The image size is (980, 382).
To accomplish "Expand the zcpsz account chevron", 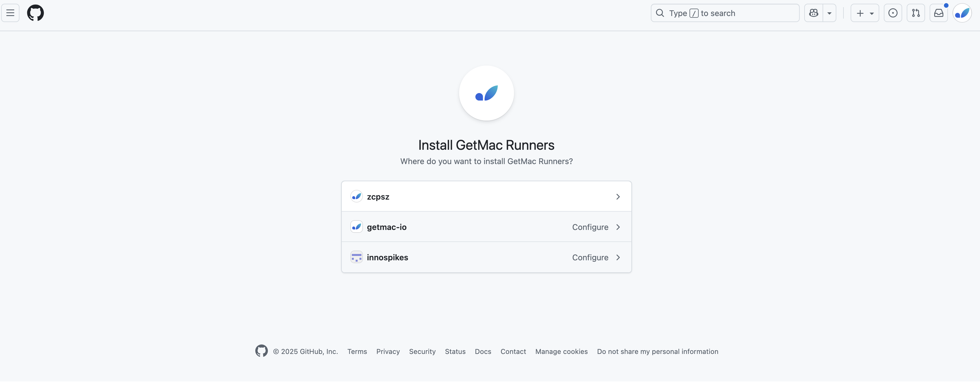I will pos(618,197).
